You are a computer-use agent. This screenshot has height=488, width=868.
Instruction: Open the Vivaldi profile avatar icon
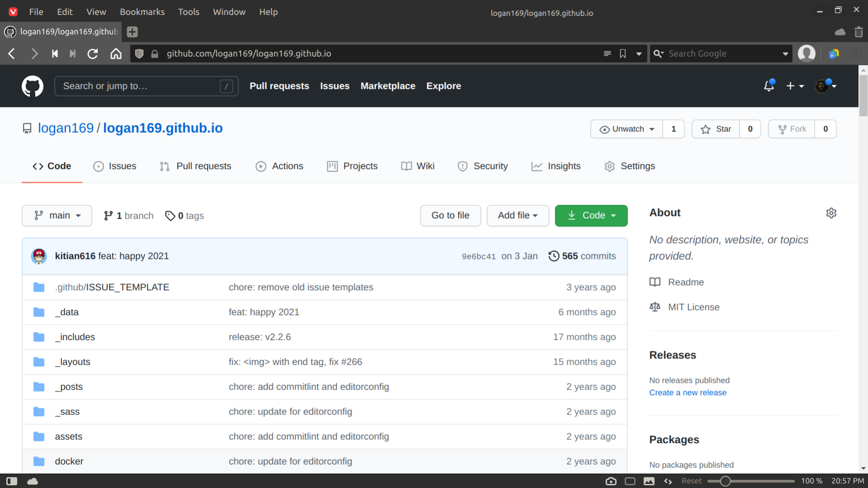[x=806, y=53]
